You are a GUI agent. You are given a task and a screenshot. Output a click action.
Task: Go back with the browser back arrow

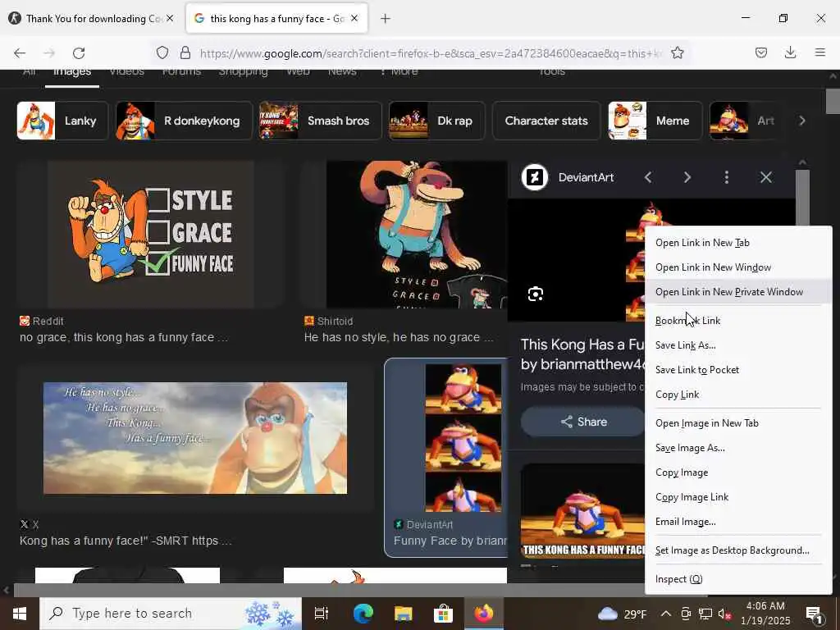pos(20,52)
